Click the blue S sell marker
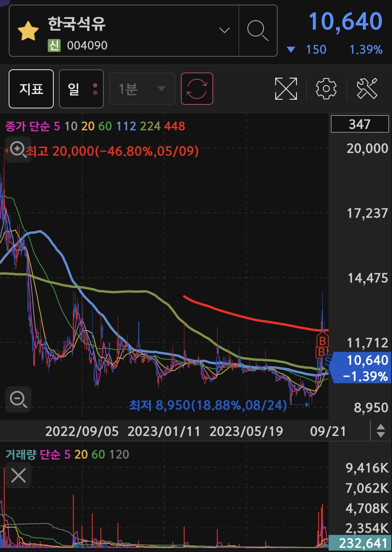The height and width of the screenshot is (552, 392). click(327, 362)
